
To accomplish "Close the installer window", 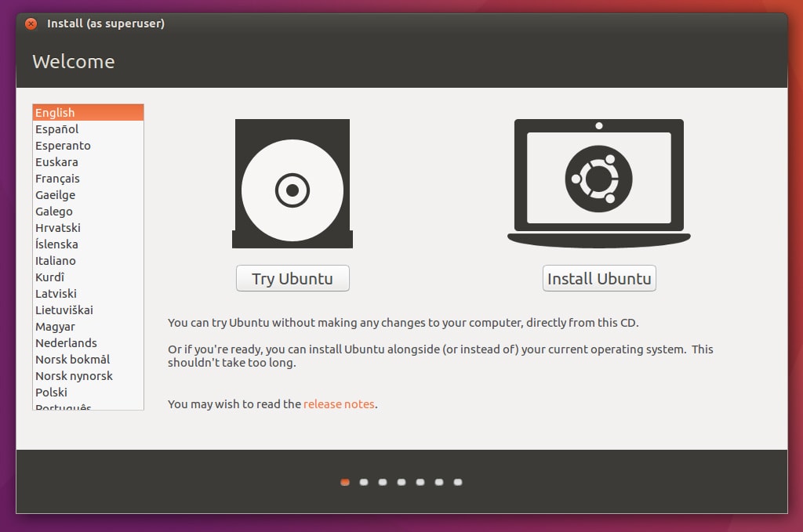I will 31,24.
